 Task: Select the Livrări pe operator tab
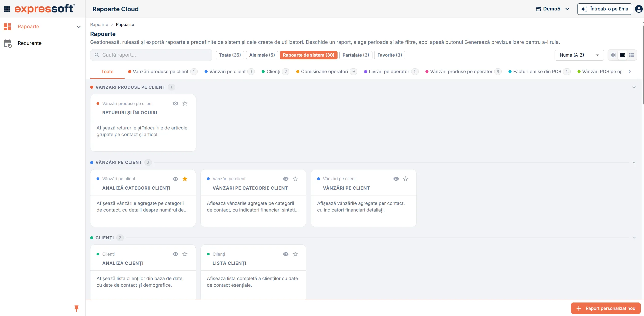[x=391, y=72]
